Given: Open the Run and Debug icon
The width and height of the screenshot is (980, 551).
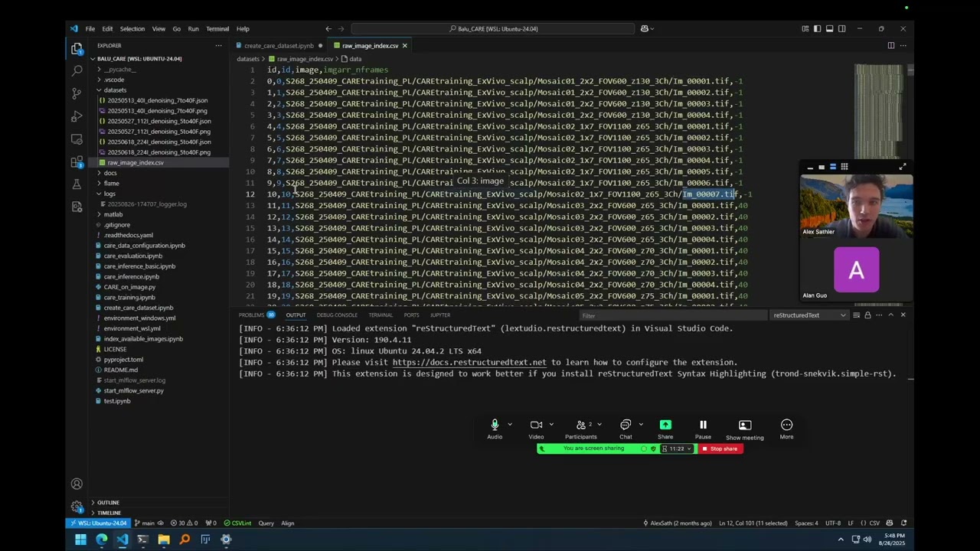Looking at the screenshot, I should [x=77, y=116].
